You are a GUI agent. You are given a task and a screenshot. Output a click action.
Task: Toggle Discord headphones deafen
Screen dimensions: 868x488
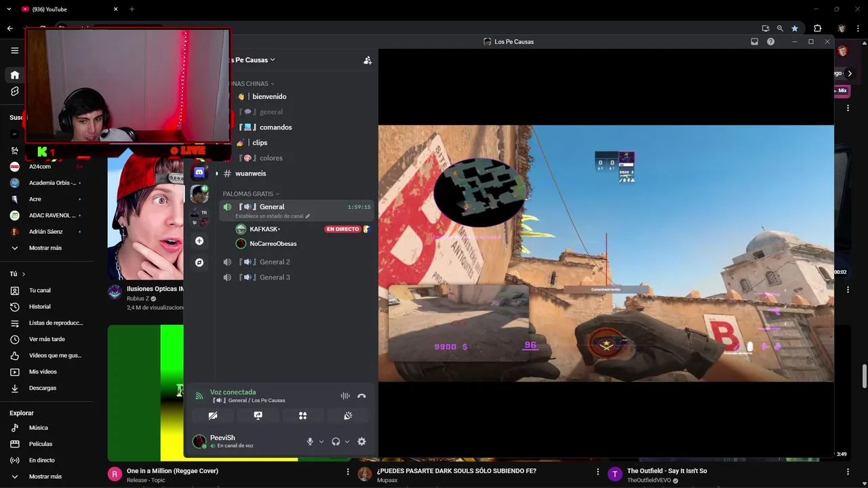coord(336,441)
